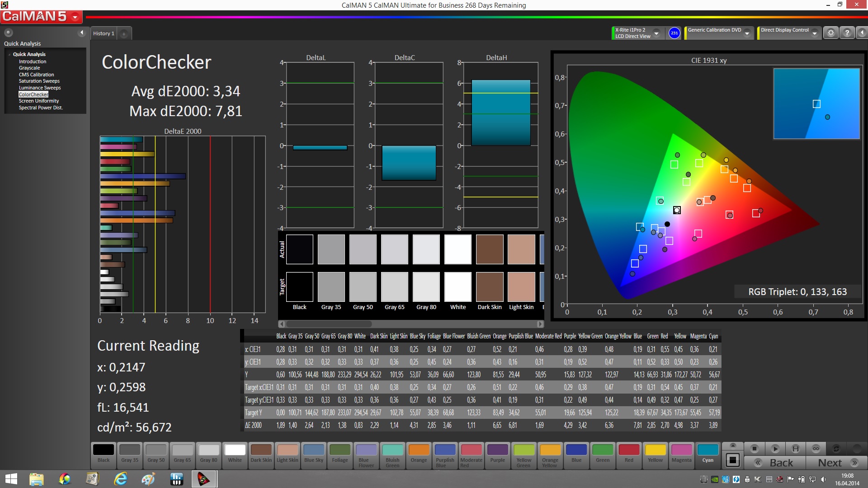Screen dimensions: 868x488
Task: Collapse the Quick Analysis tree node
Action: click(x=9, y=54)
